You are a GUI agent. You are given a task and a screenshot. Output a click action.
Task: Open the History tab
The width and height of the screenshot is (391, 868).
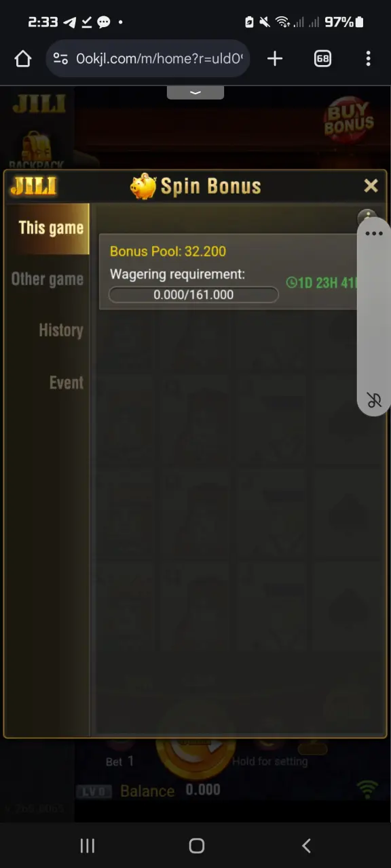tap(60, 330)
